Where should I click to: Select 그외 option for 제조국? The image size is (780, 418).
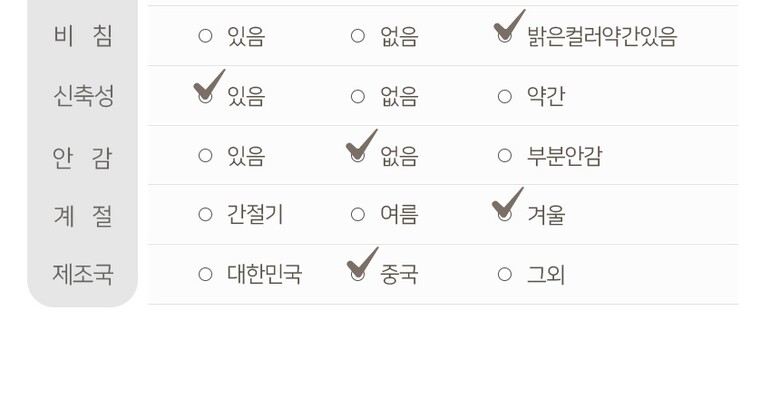(x=505, y=274)
